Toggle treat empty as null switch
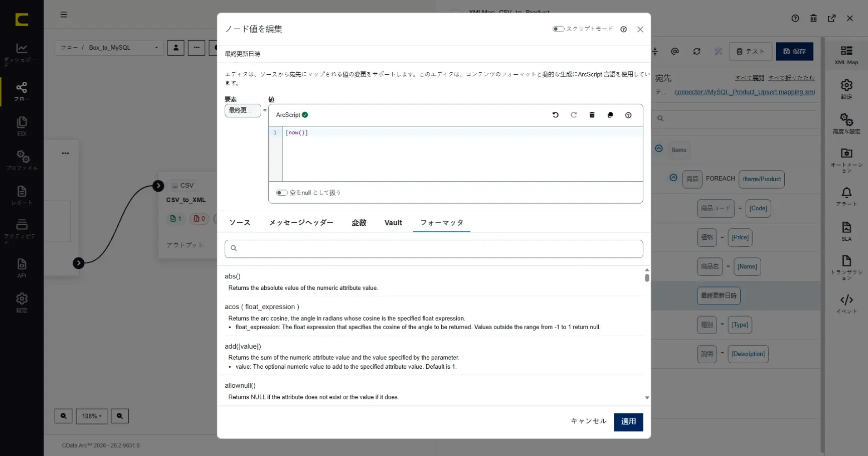This screenshot has height=456, width=868. 282,193
